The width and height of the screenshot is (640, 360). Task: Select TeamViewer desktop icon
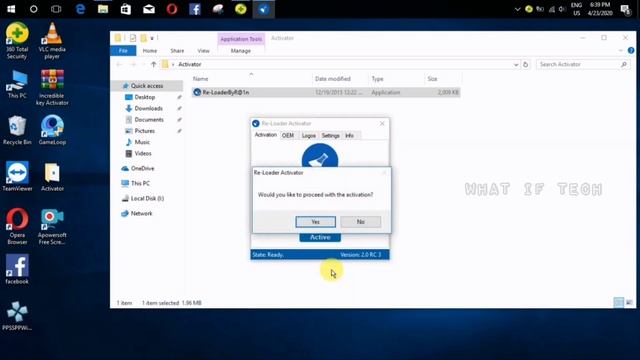pos(17,177)
